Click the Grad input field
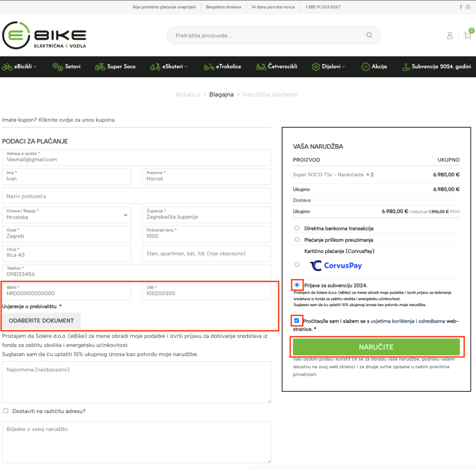 tap(66, 234)
